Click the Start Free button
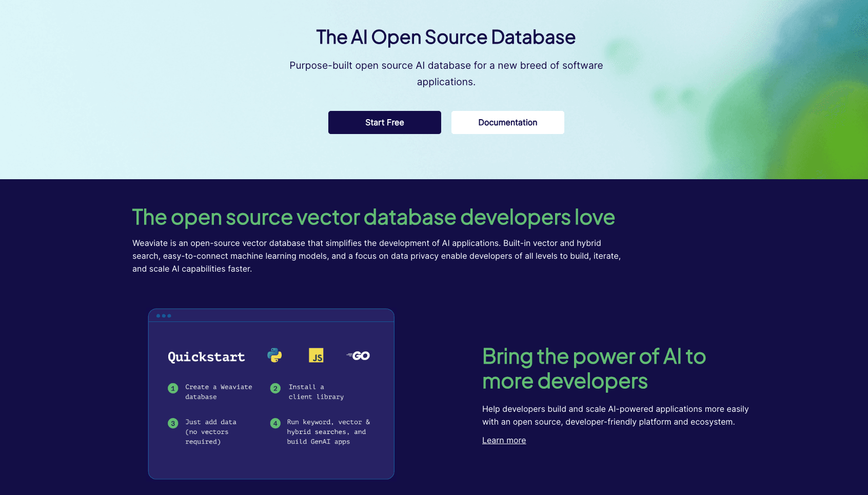The width and height of the screenshot is (868, 495). (385, 122)
